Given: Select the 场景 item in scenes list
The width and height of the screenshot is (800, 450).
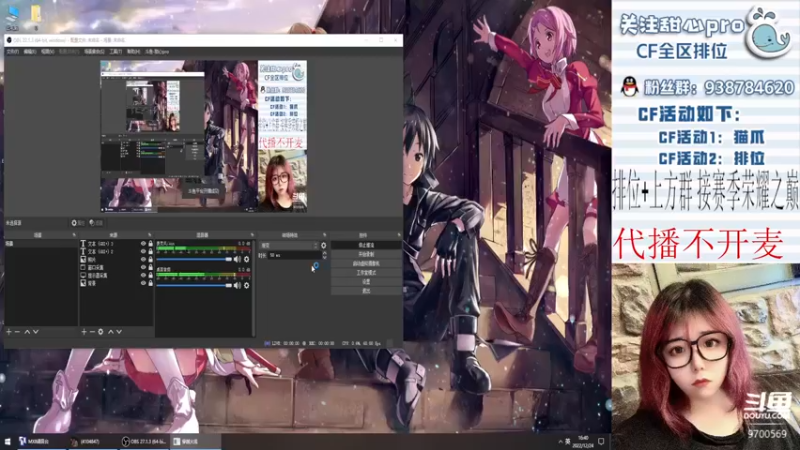Looking at the screenshot, I should [41, 244].
